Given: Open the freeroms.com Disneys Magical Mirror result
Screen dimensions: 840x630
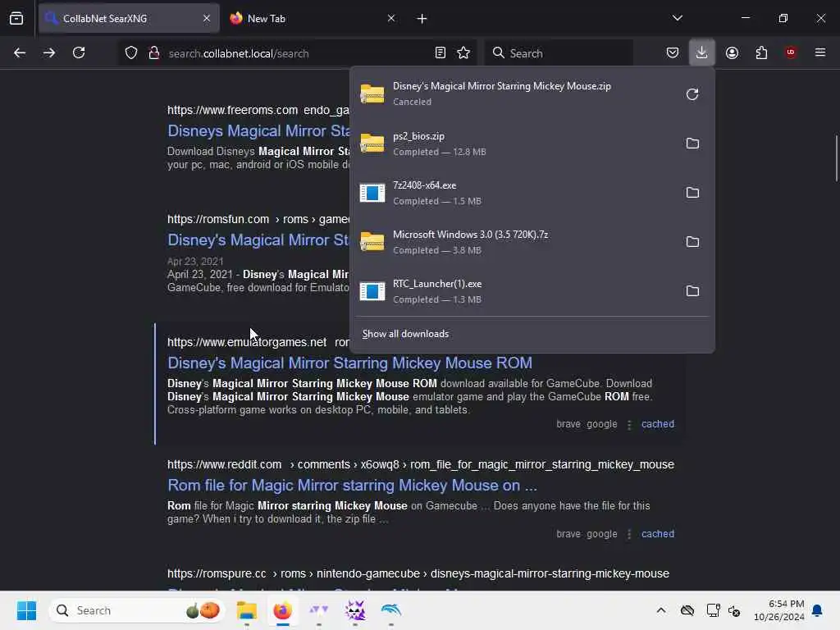Looking at the screenshot, I should [258, 130].
